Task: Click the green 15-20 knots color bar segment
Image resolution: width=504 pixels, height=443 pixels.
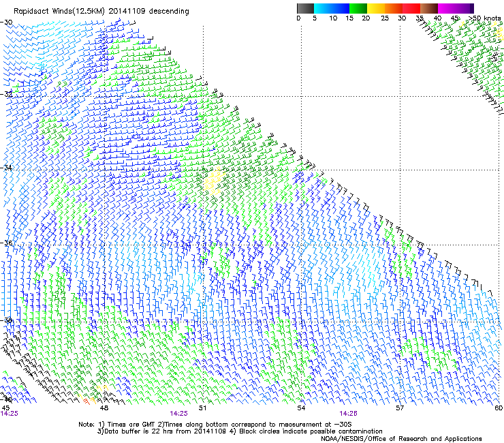Action: 358,8
